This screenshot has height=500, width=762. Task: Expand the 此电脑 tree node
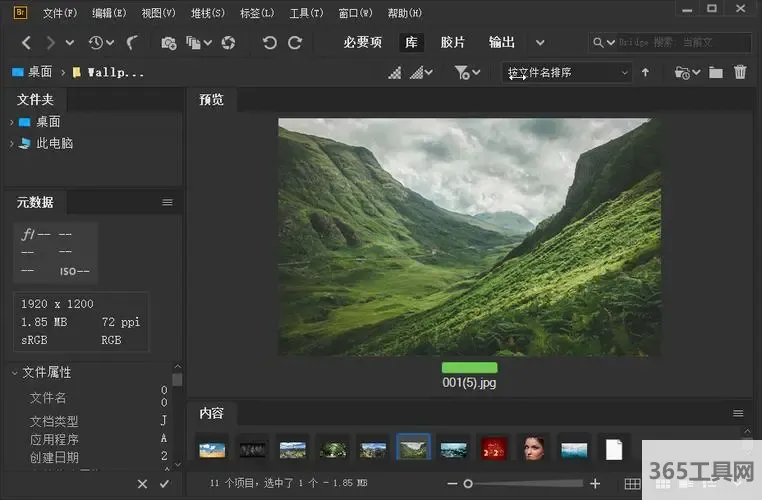tap(11, 144)
